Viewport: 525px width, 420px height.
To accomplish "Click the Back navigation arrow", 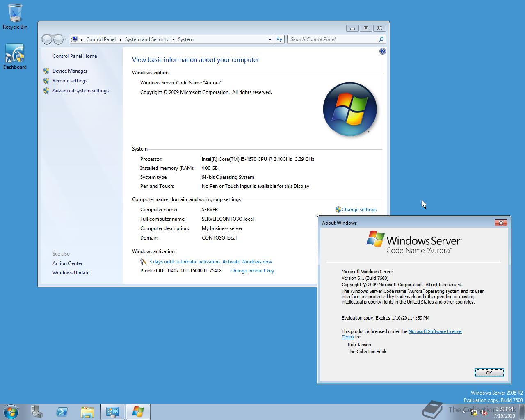I will (47, 39).
